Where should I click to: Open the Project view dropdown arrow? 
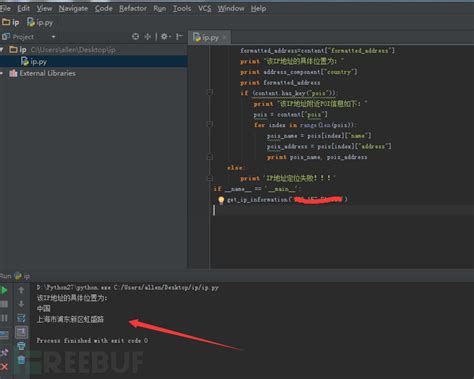pos(53,37)
